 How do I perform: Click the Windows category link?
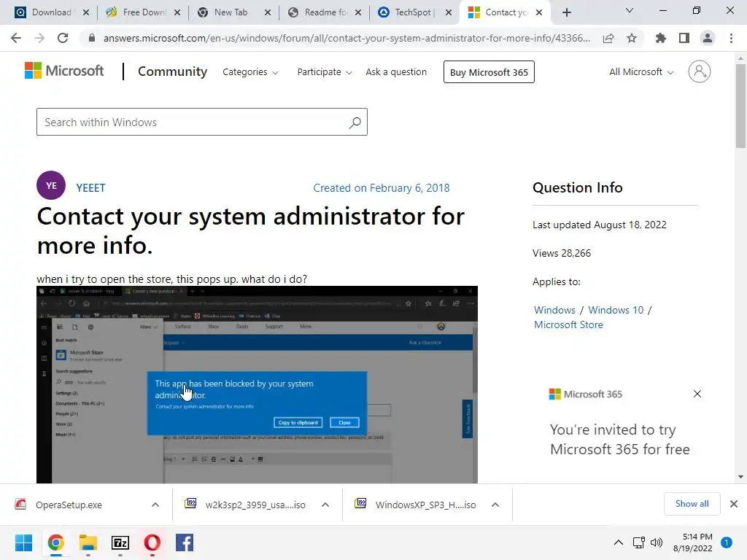coord(554,310)
